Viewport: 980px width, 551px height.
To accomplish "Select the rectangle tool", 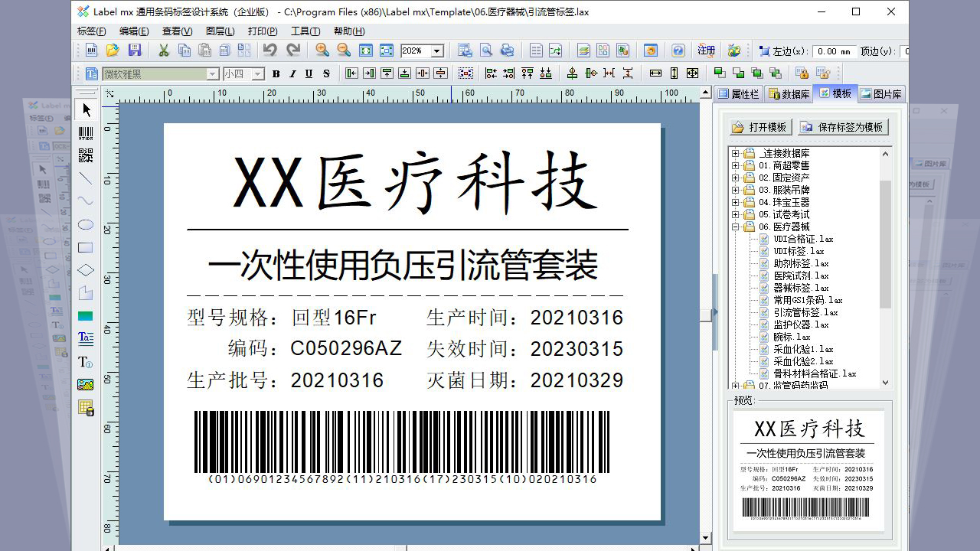I will coord(86,246).
